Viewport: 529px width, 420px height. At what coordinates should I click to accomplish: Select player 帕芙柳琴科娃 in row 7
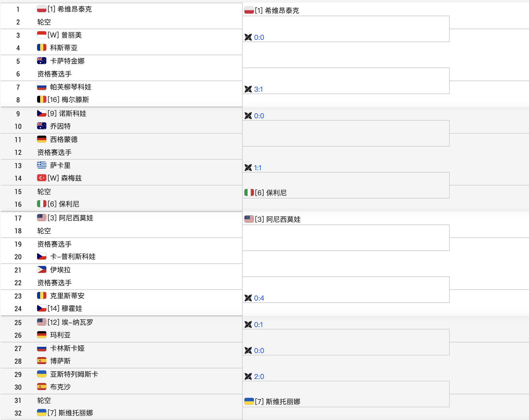(70, 87)
